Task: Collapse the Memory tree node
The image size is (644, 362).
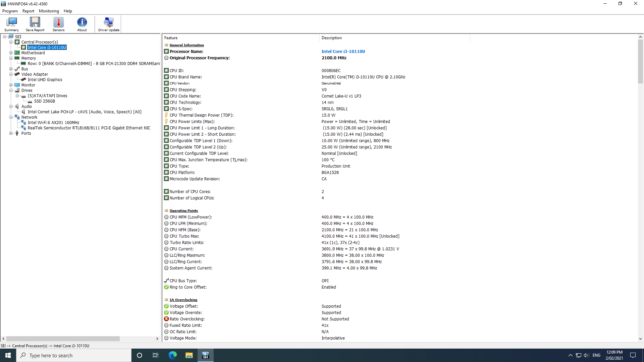Action: [x=11, y=58]
